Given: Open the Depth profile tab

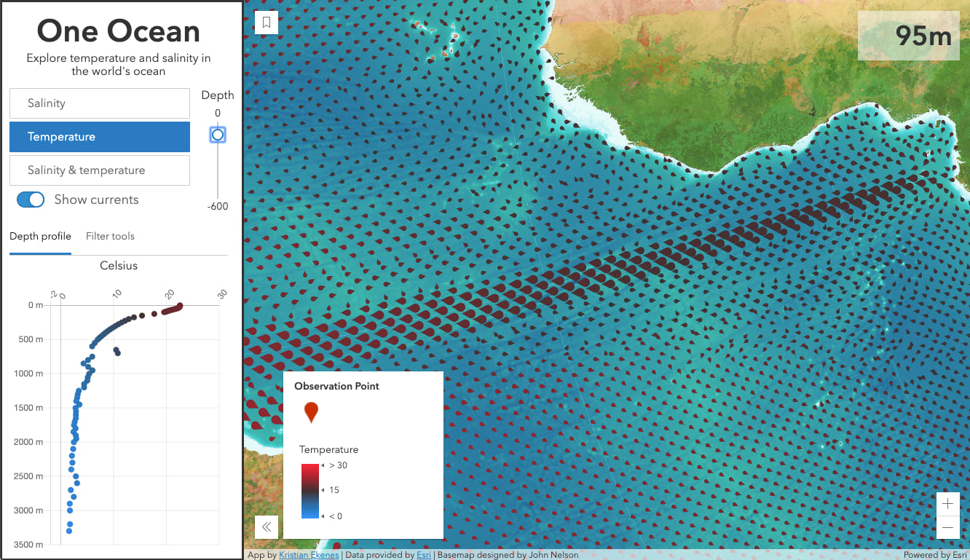Looking at the screenshot, I should (40, 236).
